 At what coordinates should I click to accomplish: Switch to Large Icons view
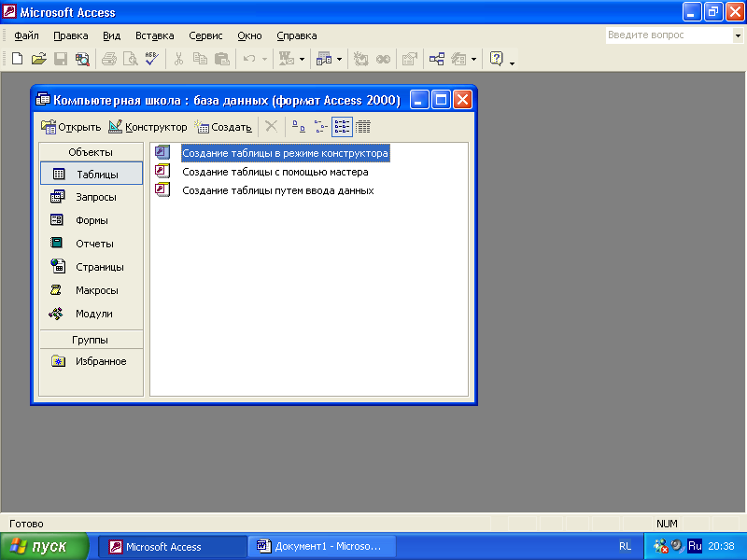click(299, 127)
